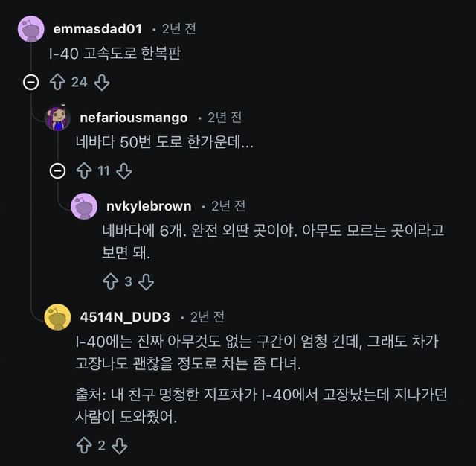Collapse emmasdad01's comment thread
The width and height of the screenshot is (476, 466).
31,82
